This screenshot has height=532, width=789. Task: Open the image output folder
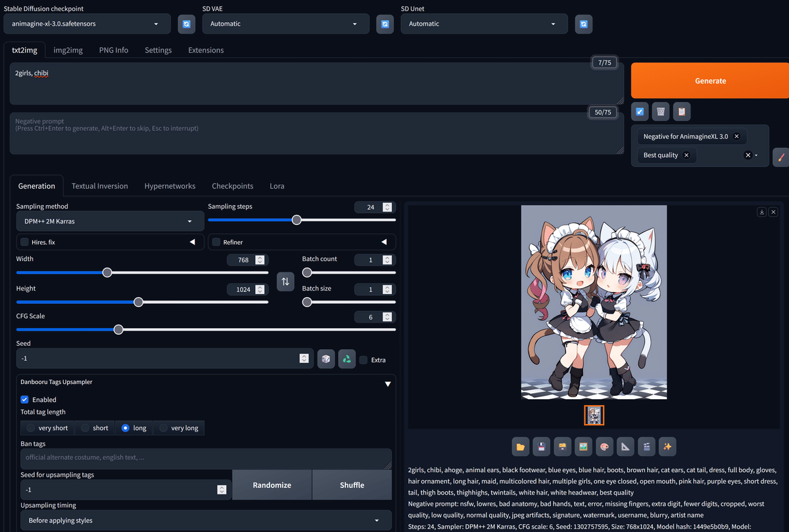520,447
